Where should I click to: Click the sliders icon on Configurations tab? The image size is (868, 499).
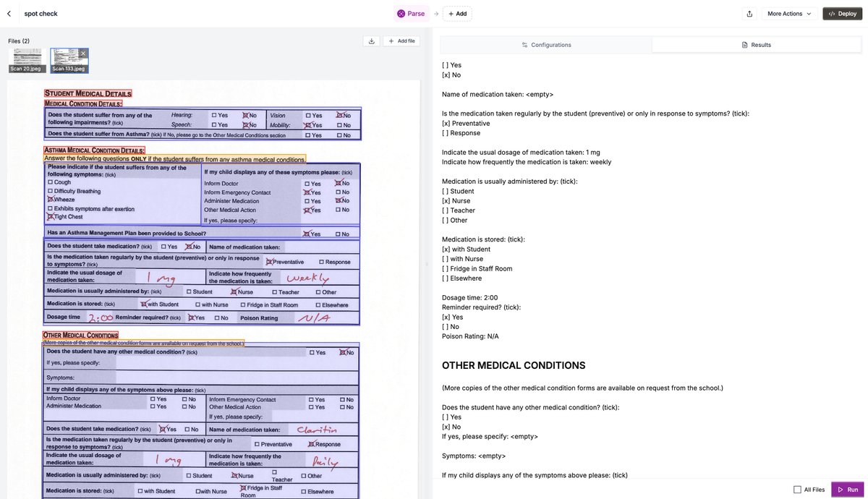point(523,43)
